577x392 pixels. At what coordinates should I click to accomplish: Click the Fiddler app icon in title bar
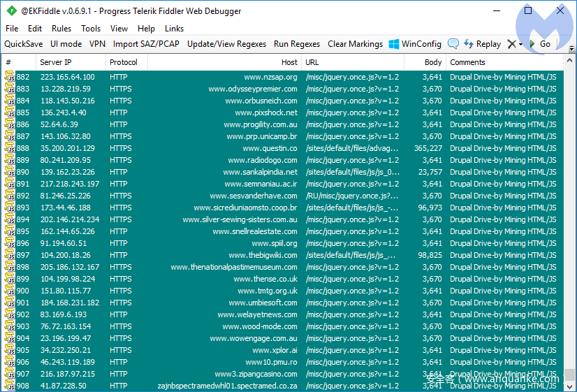[11, 11]
